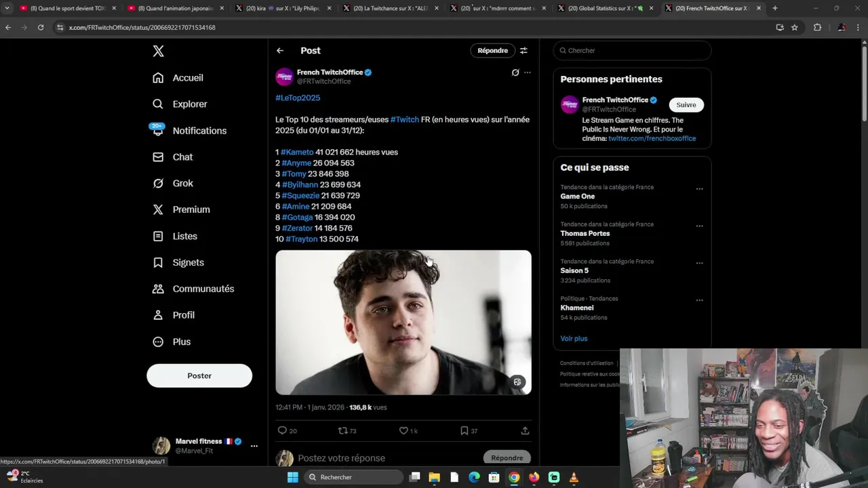Image resolution: width=868 pixels, height=488 pixels.
Task: Open options for Thomas Portes trend
Action: (699, 226)
